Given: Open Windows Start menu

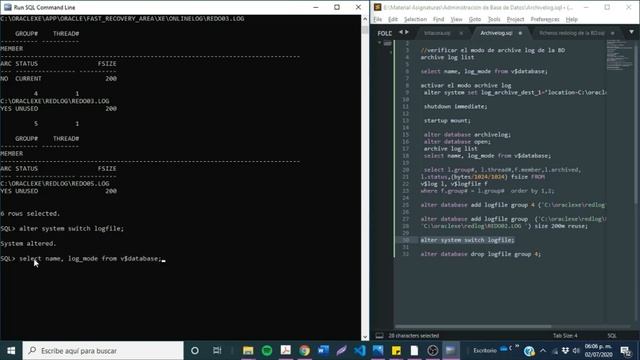Looking at the screenshot, I should click(11, 351).
